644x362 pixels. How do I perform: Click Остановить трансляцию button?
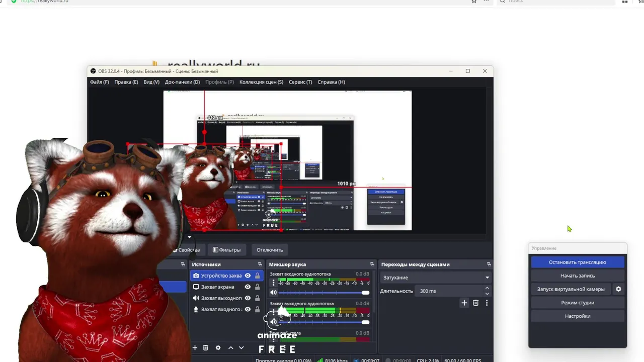[578, 262]
